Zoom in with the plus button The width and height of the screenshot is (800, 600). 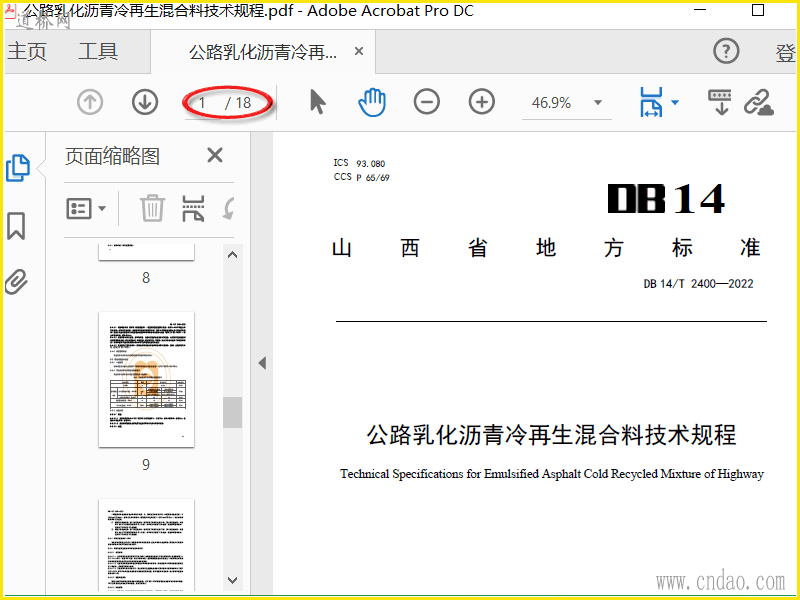click(x=482, y=102)
